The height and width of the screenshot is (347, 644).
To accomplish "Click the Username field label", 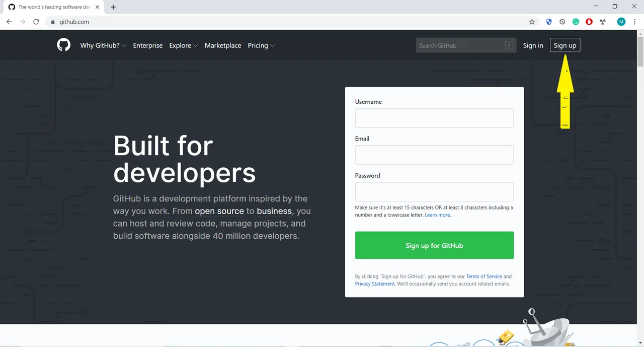I will (368, 102).
